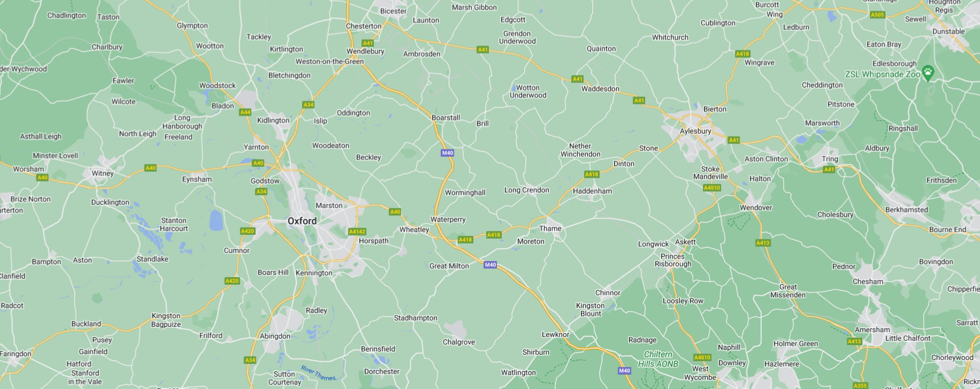Select the Princes Risborough label
The height and width of the screenshot is (389, 980).
(x=673, y=260)
